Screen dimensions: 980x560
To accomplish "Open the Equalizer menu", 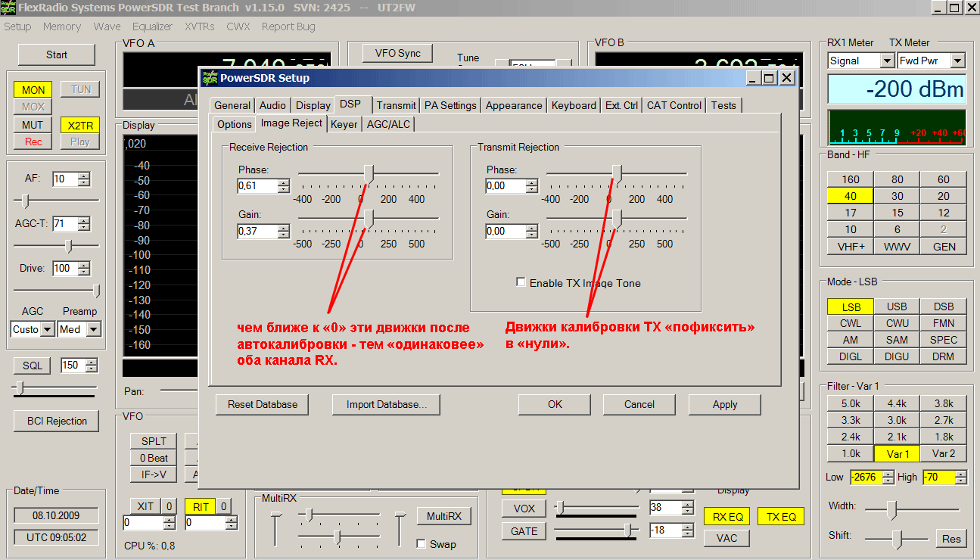I will click(153, 26).
